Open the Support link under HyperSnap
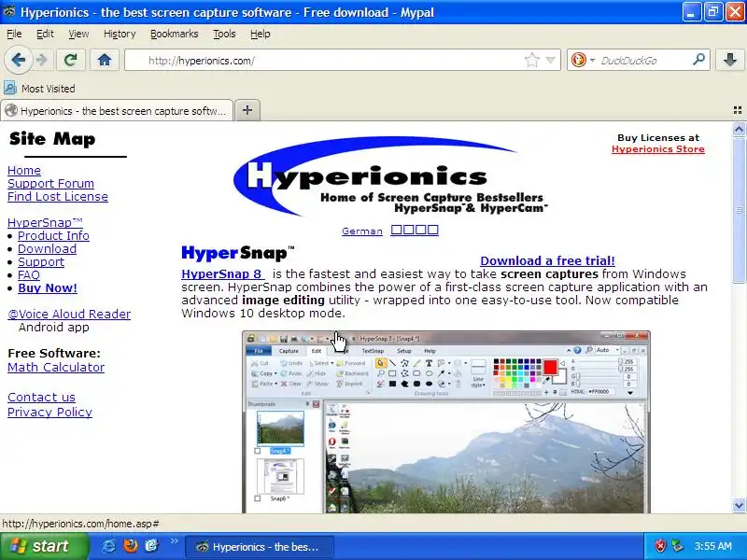The image size is (747, 560). [41, 262]
